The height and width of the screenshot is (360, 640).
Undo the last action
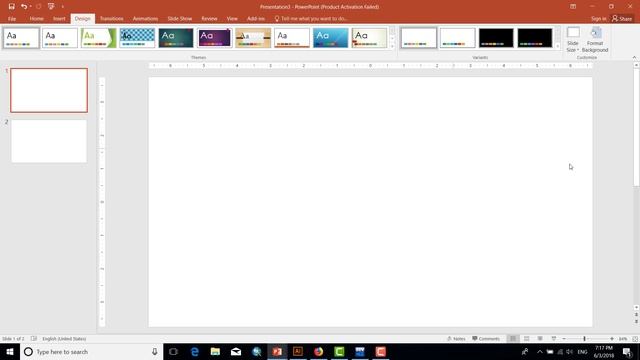click(24, 7)
